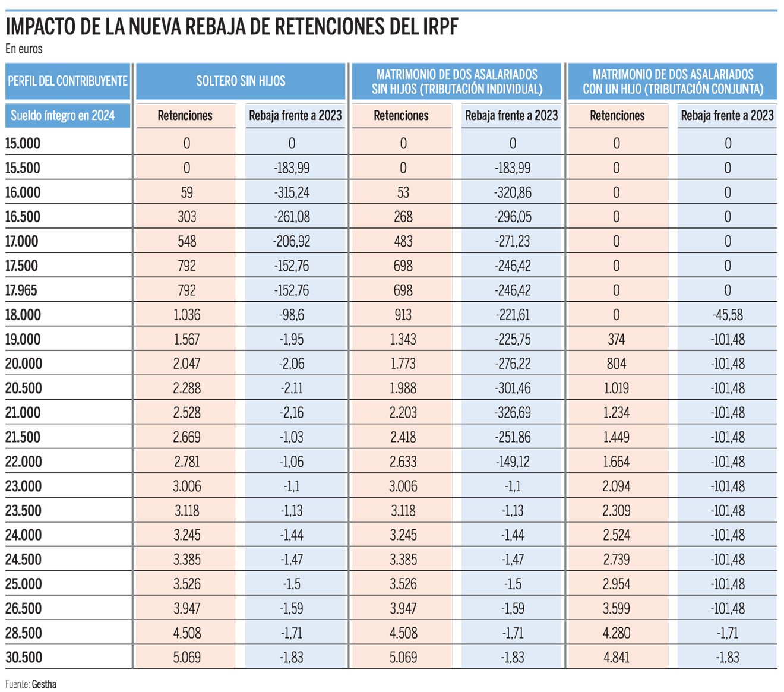Select the "SOLTERO SIN HIJOS" column header
Image resolution: width=784 pixels, height=692 pixels.
point(241,81)
